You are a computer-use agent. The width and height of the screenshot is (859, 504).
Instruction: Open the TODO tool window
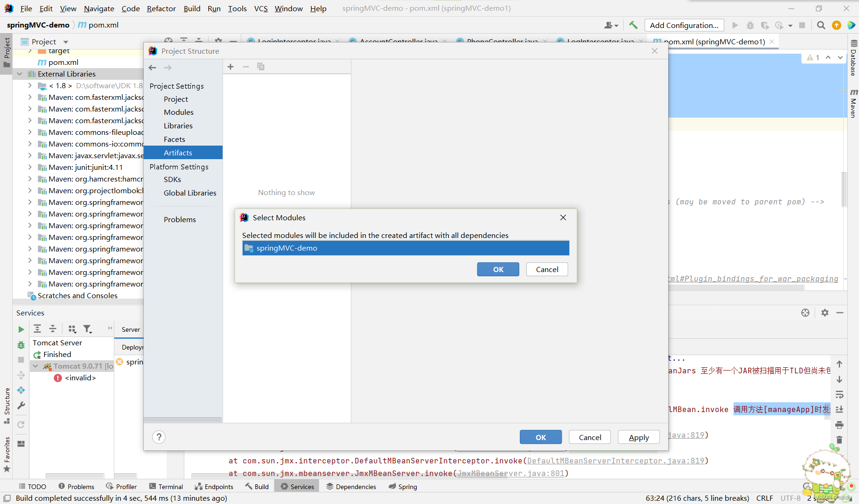pyautogui.click(x=32, y=486)
